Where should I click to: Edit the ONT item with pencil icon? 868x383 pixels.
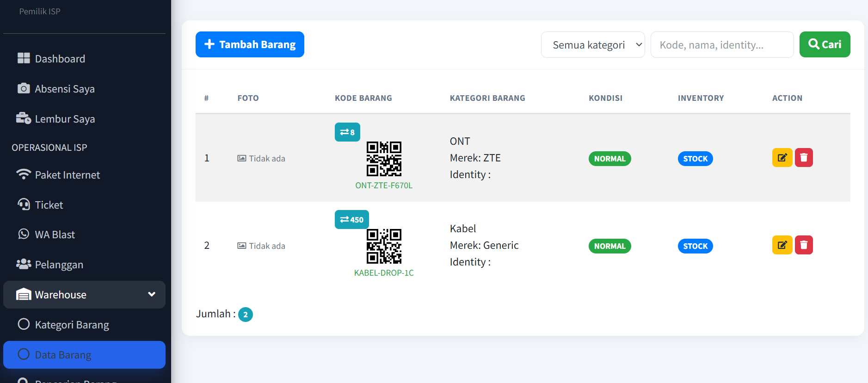[782, 158]
